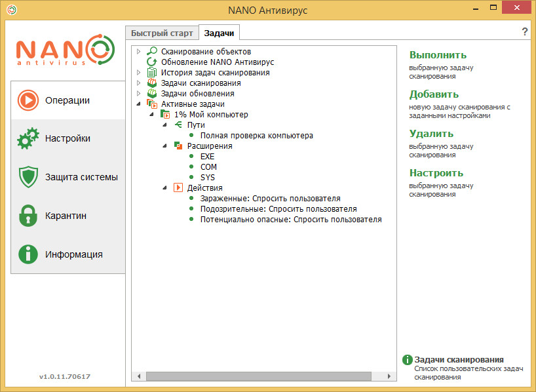Close the NANO Антивирус window

pyautogui.click(x=516, y=7)
